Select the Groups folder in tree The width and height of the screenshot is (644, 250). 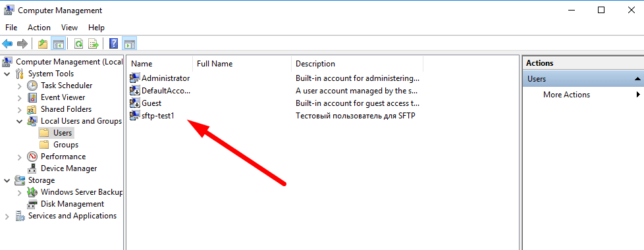click(66, 145)
